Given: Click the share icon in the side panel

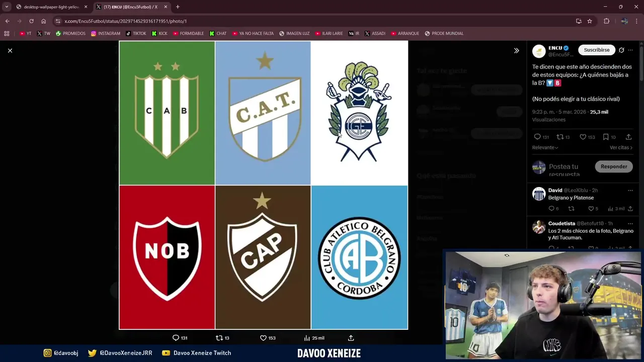Looking at the screenshot, I should (x=628, y=137).
